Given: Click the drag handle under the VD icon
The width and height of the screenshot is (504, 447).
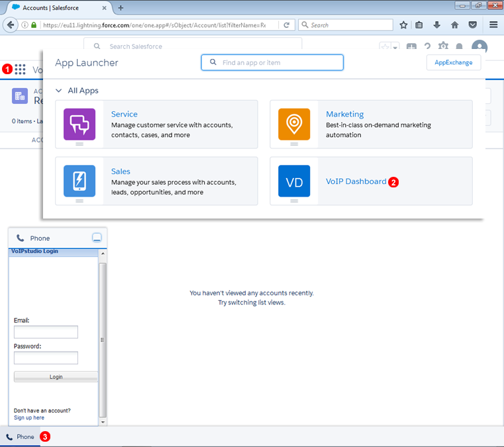Looking at the screenshot, I should coord(294,201).
